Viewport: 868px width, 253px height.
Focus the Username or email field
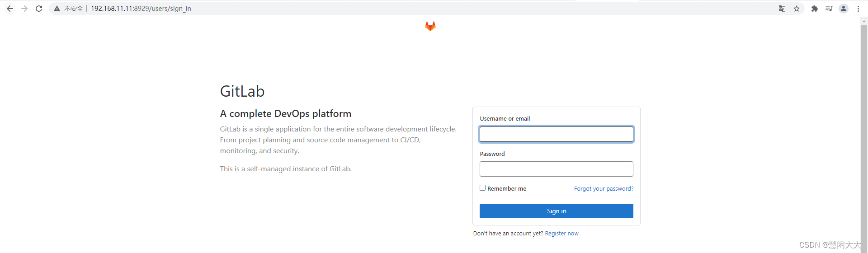[x=556, y=134]
